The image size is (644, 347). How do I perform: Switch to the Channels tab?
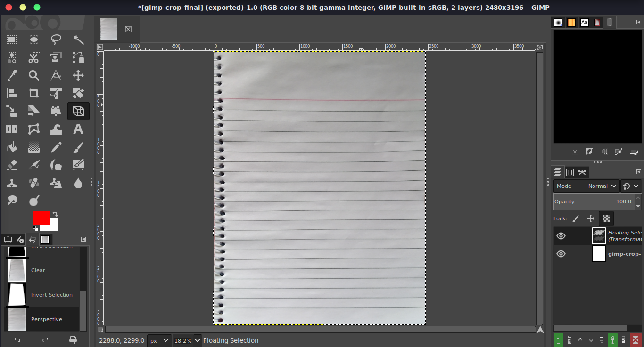tap(570, 172)
